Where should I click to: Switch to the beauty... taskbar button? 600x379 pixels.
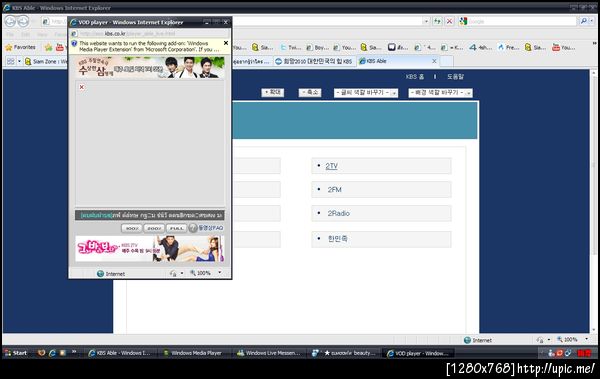click(344, 353)
